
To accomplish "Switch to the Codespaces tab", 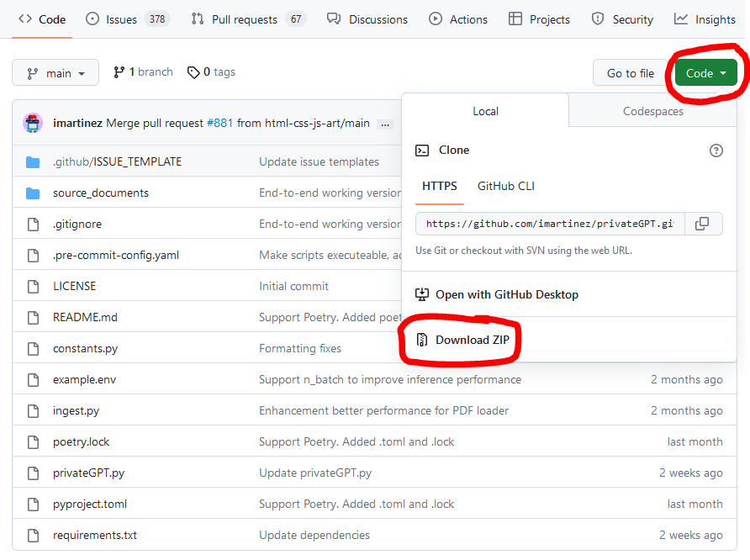I will [x=652, y=111].
